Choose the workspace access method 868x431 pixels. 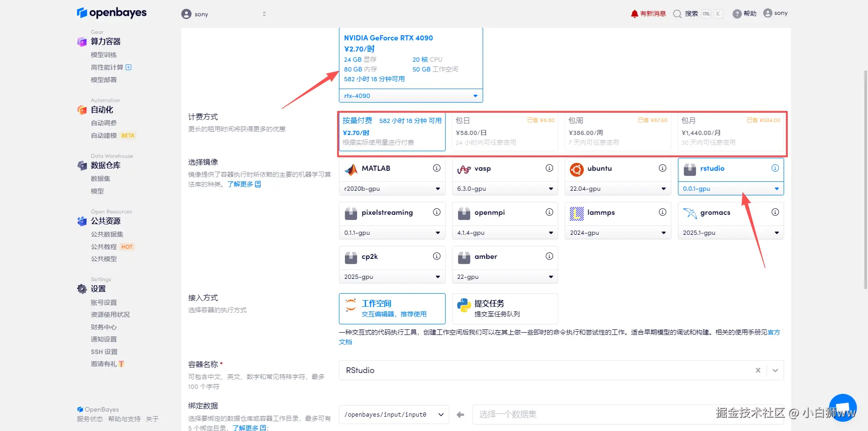coord(392,309)
